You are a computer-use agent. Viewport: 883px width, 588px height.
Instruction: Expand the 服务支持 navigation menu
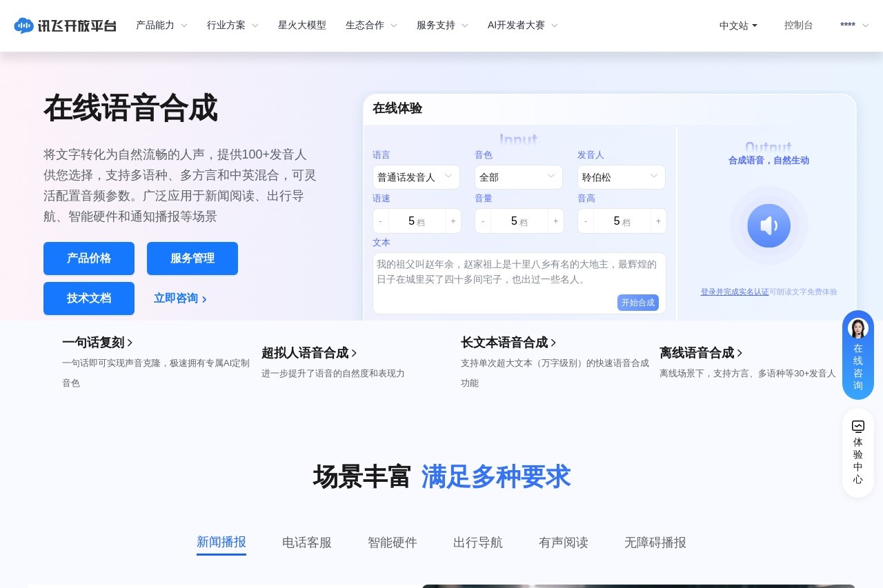click(x=442, y=26)
